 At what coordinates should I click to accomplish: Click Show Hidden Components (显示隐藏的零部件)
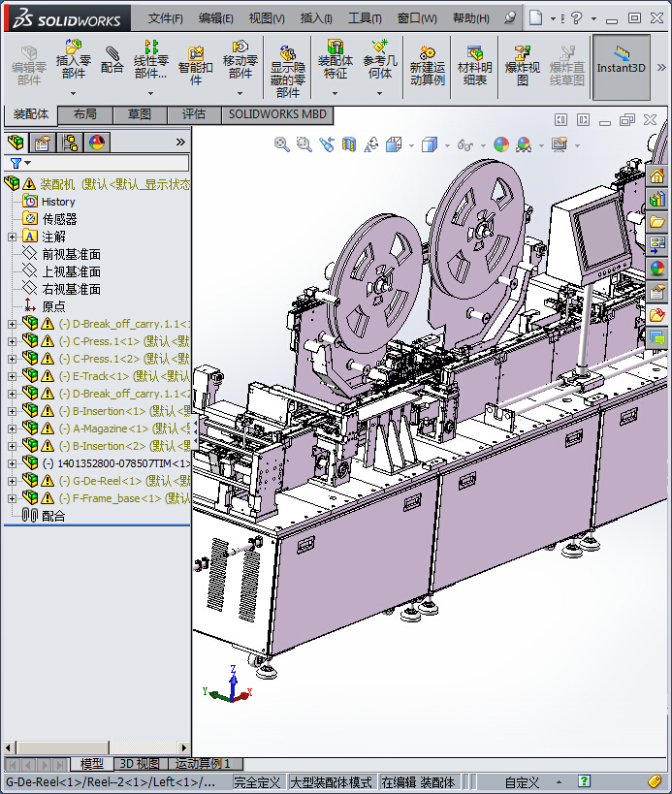(x=288, y=72)
